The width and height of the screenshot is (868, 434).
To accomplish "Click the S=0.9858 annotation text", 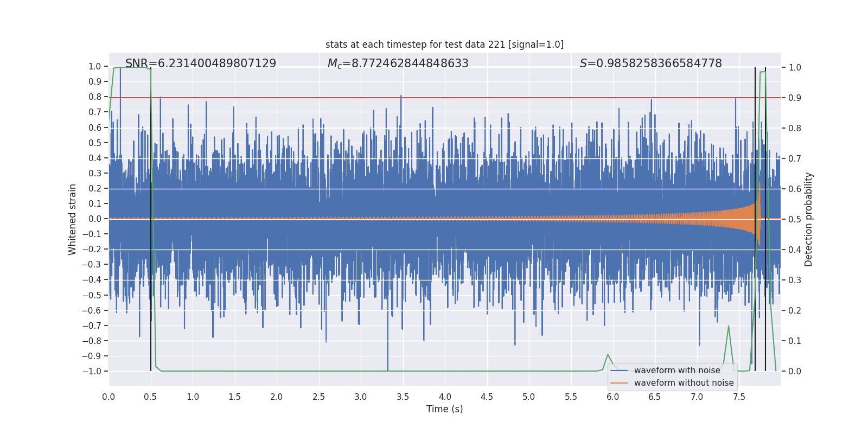I will tap(650, 63).
